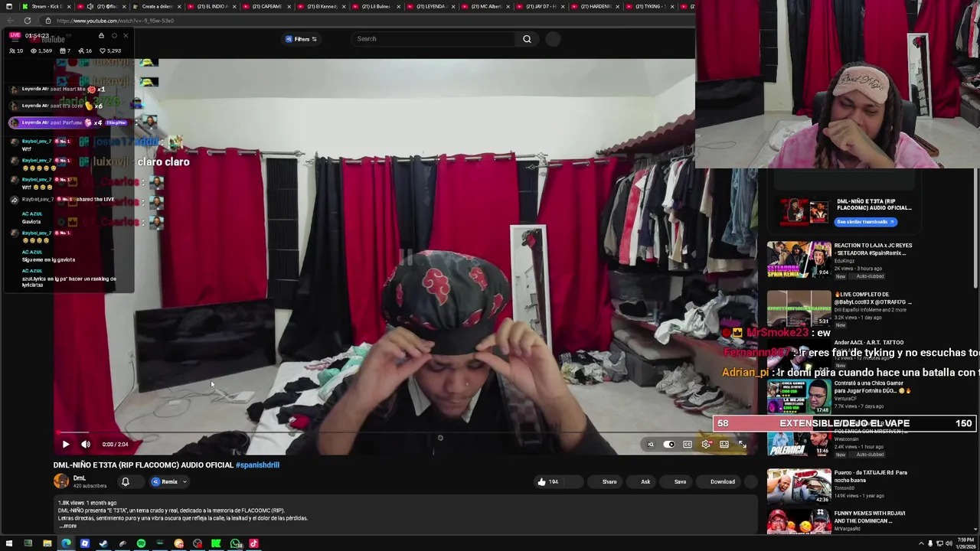Enable closed captions in the player
This screenshot has height=551, width=980.
(688, 444)
